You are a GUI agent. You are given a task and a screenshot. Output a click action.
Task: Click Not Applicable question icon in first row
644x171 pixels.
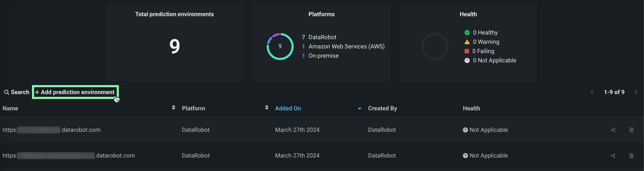point(465,130)
